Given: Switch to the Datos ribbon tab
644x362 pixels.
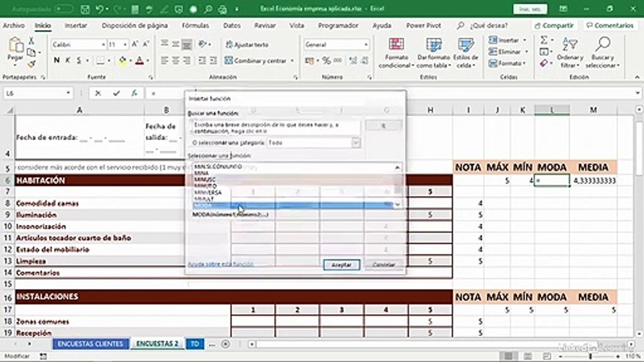Looking at the screenshot, I should tap(232, 25).
